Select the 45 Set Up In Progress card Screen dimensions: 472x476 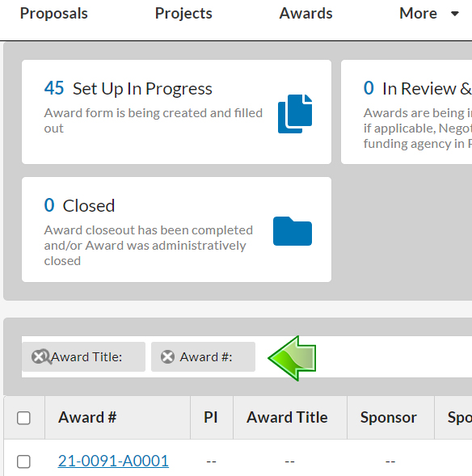[x=176, y=112]
